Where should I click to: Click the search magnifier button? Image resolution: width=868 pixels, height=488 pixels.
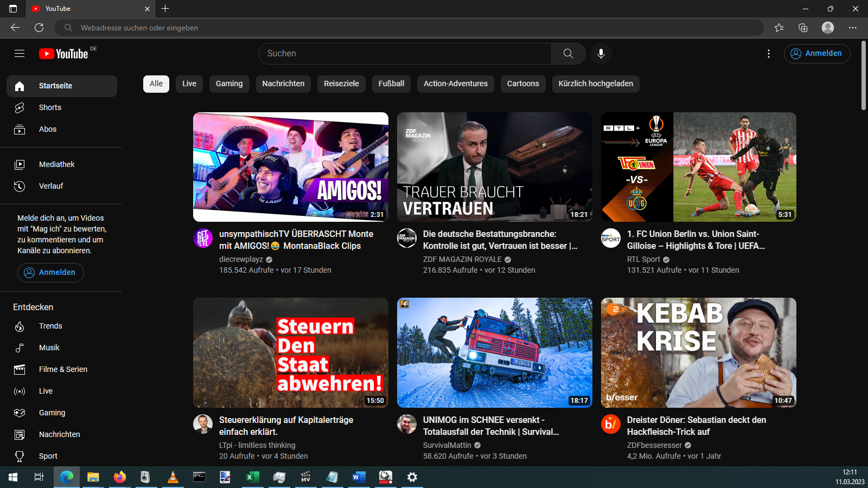tap(568, 54)
